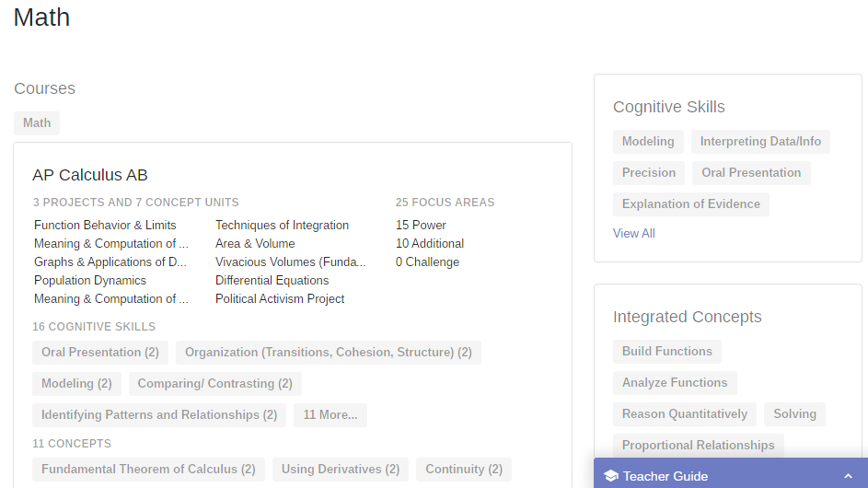This screenshot has width=868, height=488.
Task: Expand the Teacher Guide panel chevron
Action: pos(848,476)
